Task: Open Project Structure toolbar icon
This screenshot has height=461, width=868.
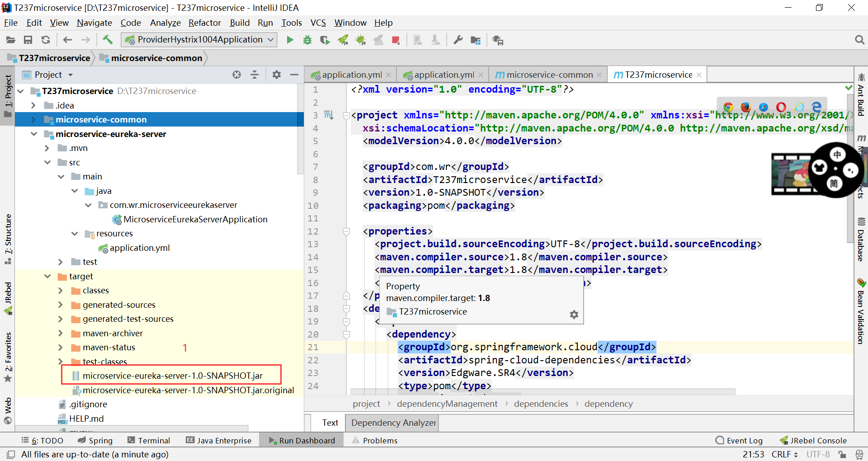Action: pyautogui.click(x=476, y=40)
